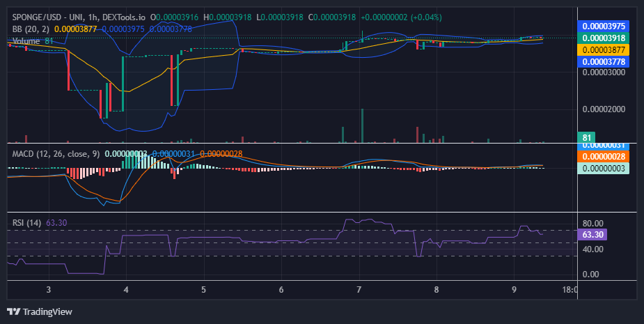Click date 9 on the time axis
The height and width of the screenshot is (324, 644).
tap(515, 289)
